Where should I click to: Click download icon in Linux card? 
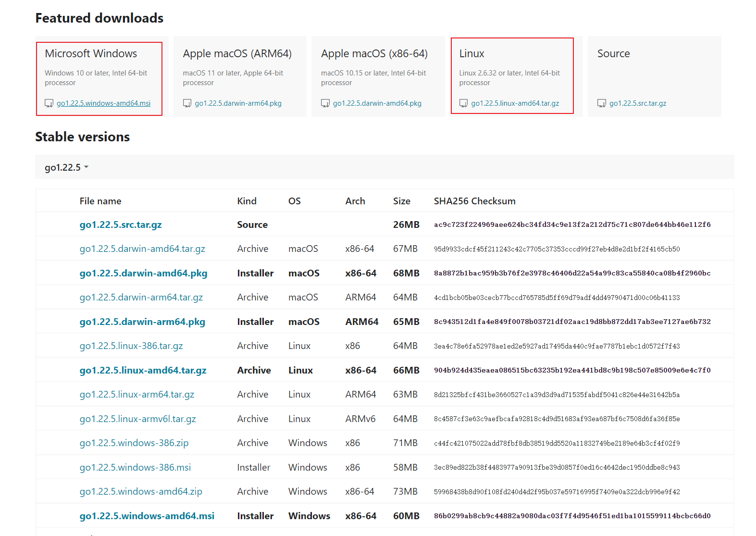click(464, 103)
